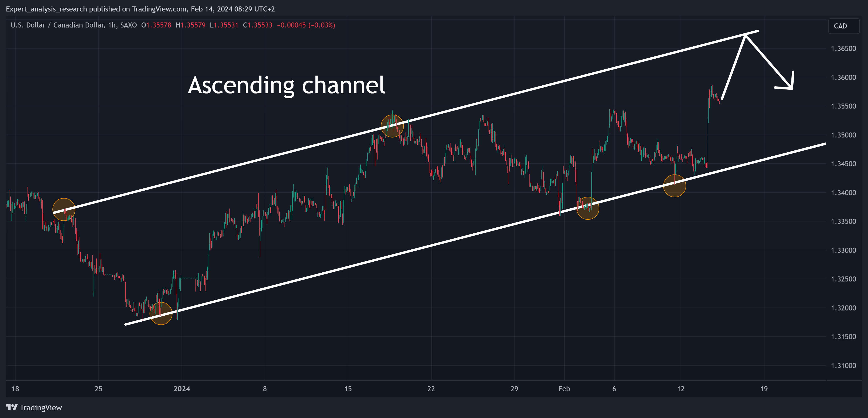Click the 1.36500 price axis label

click(843, 49)
